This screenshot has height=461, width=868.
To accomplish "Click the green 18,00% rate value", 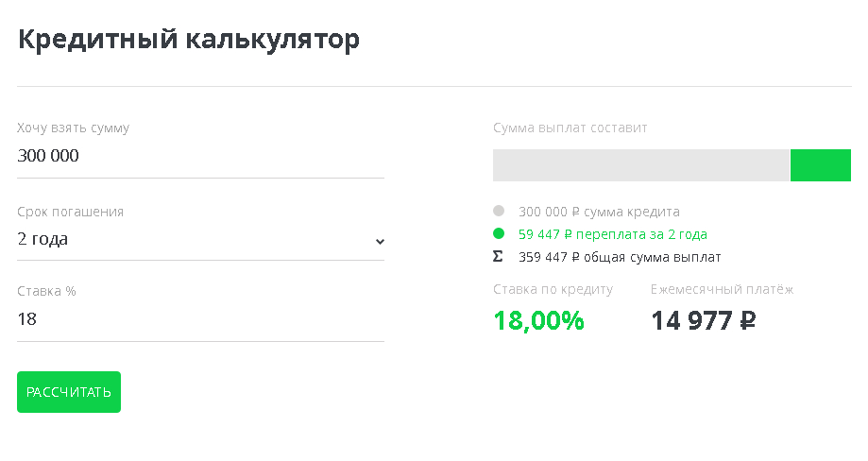I will (x=538, y=321).
